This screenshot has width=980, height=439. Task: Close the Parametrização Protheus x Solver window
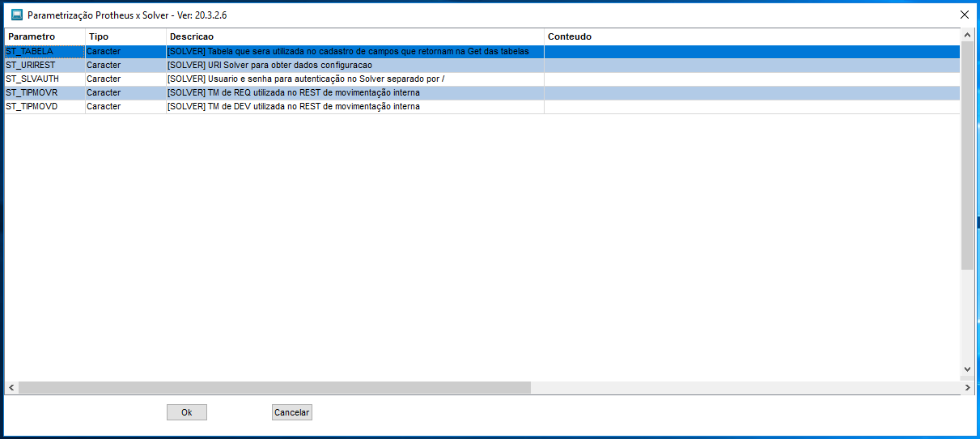coord(964,15)
